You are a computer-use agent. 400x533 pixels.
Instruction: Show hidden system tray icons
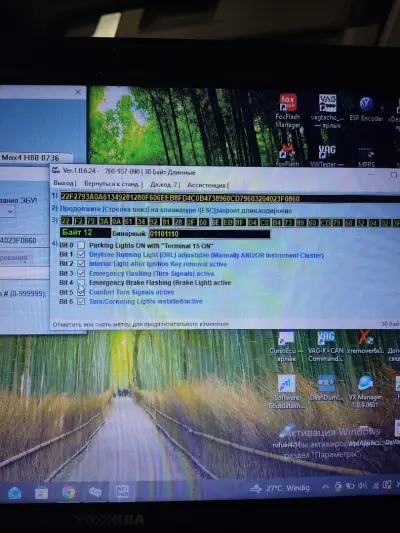coord(325,487)
